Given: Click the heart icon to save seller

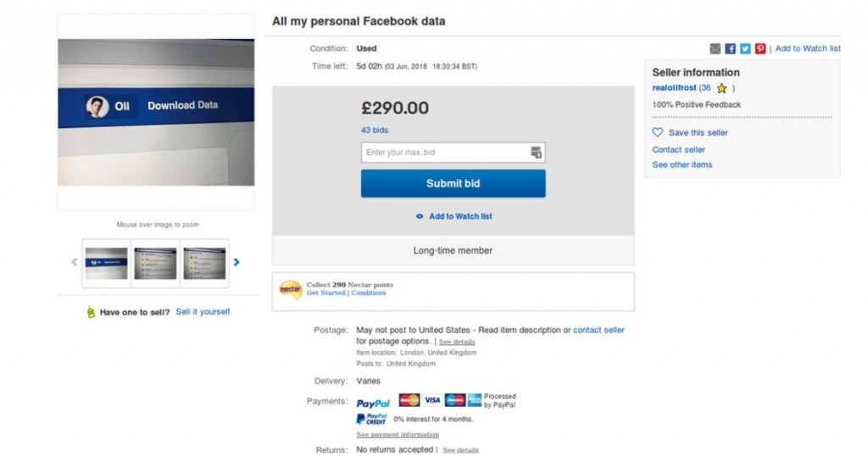Looking at the screenshot, I should click(x=657, y=132).
